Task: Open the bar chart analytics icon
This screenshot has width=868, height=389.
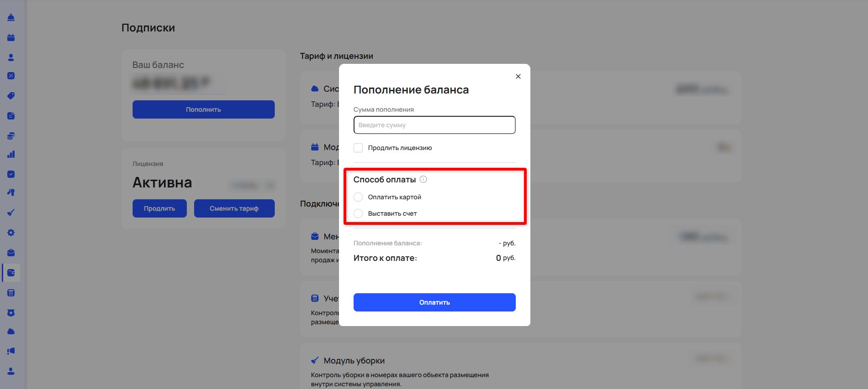Action: coord(11,154)
